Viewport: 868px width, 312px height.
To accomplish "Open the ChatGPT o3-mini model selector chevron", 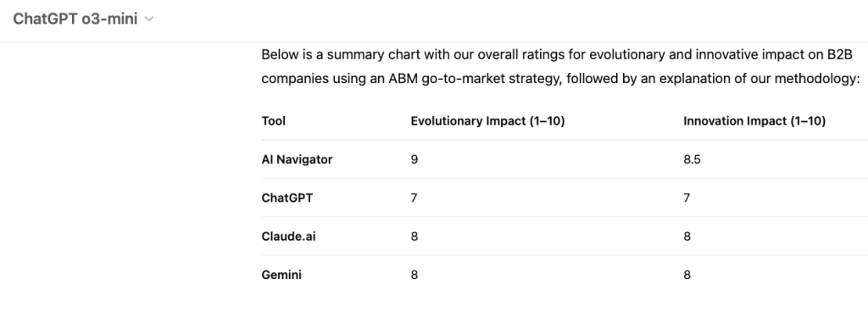I will point(149,19).
